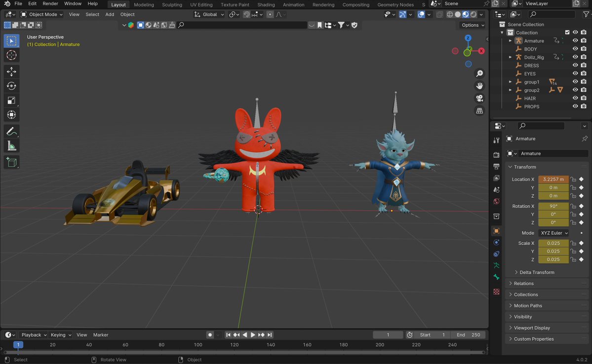The height and width of the screenshot is (364, 592).
Task: Switch to the Sculpting workspace tab
Action: click(172, 4)
